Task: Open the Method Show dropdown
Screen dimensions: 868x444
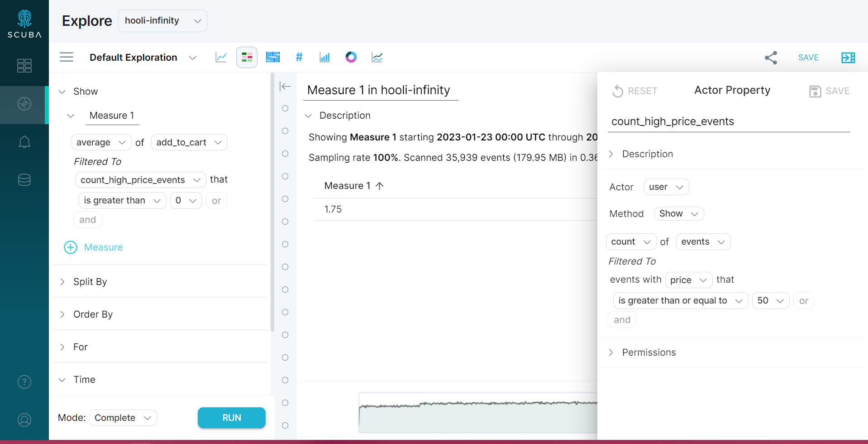Action: [x=679, y=213]
